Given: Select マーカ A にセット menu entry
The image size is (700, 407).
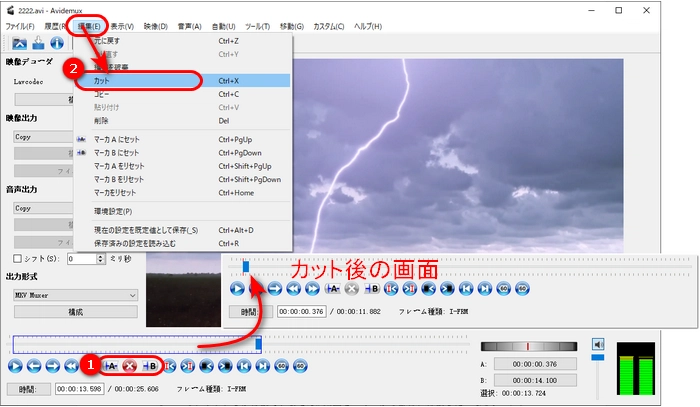Looking at the screenshot, I should [182, 139].
